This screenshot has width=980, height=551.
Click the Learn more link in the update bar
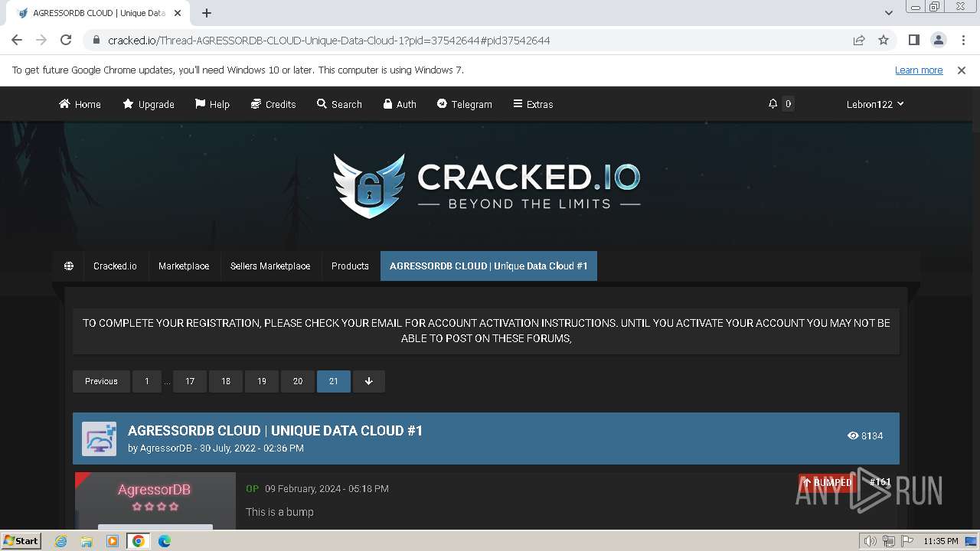click(919, 70)
